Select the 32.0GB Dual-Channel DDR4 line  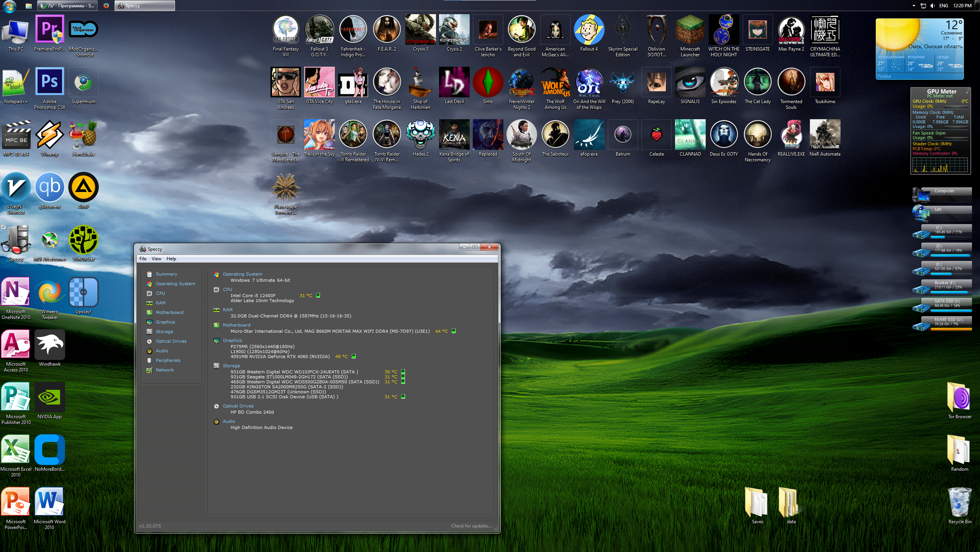coord(291,316)
